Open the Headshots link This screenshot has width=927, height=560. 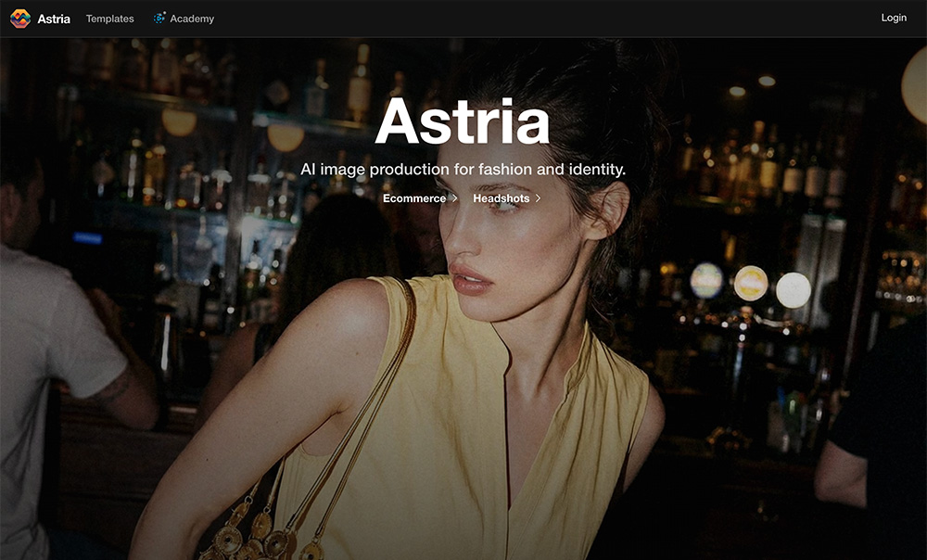point(502,198)
